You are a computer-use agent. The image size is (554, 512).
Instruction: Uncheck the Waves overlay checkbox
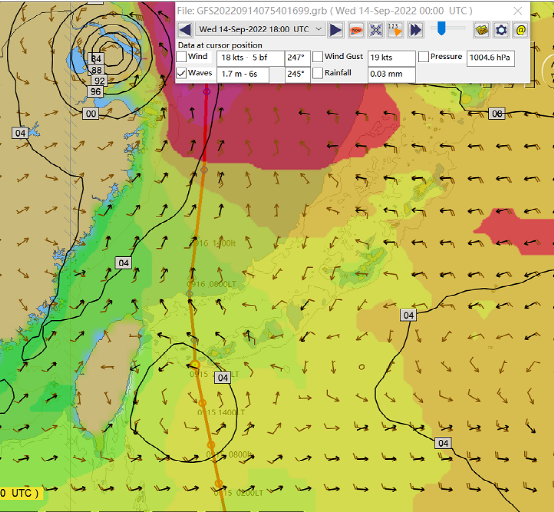point(182,73)
